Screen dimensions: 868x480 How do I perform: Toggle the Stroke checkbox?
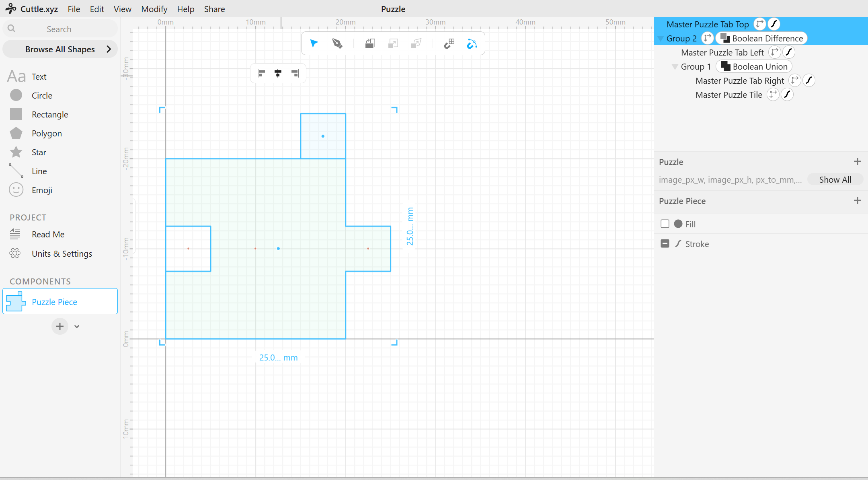coord(665,243)
